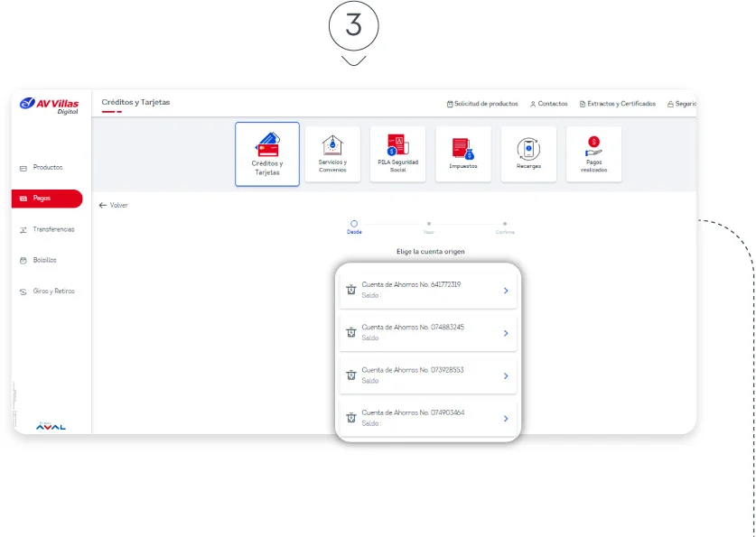The width and height of the screenshot is (756, 537).
Task: Open Productos in the sidebar
Action: 47,168
